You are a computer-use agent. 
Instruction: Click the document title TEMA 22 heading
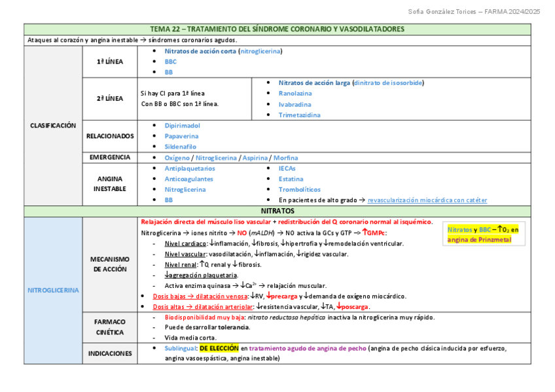pyautogui.click(x=277, y=29)
